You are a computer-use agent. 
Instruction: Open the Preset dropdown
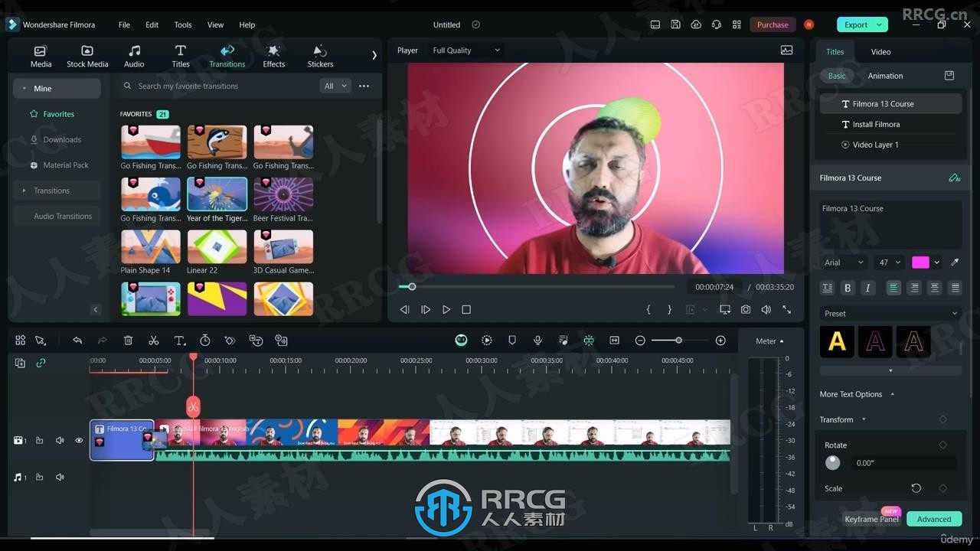coord(890,313)
